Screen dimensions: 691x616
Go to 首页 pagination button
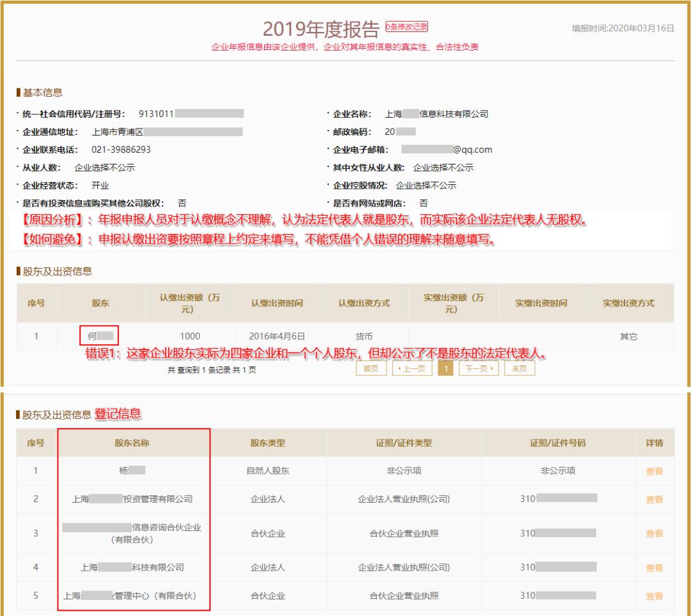tap(370, 368)
